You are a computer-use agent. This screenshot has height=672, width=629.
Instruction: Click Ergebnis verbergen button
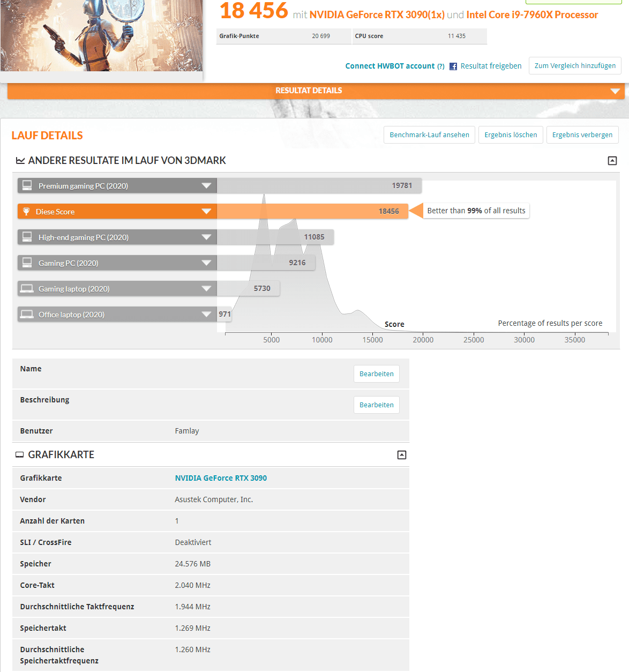tap(582, 135)
